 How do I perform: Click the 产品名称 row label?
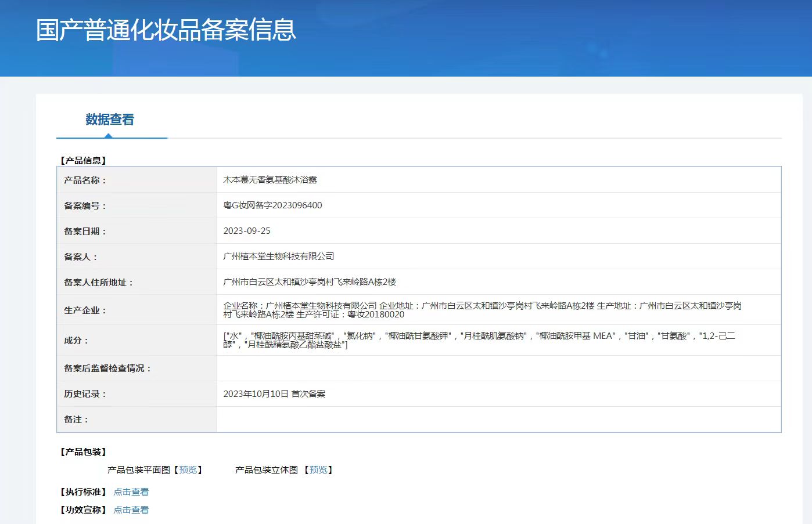pyautogui.click(x=85, y=180)
